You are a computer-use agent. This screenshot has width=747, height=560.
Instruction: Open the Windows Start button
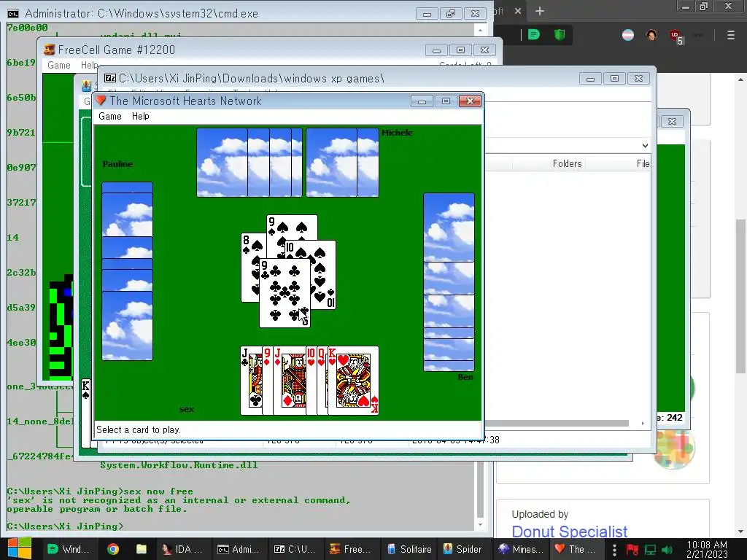(19, 548)
